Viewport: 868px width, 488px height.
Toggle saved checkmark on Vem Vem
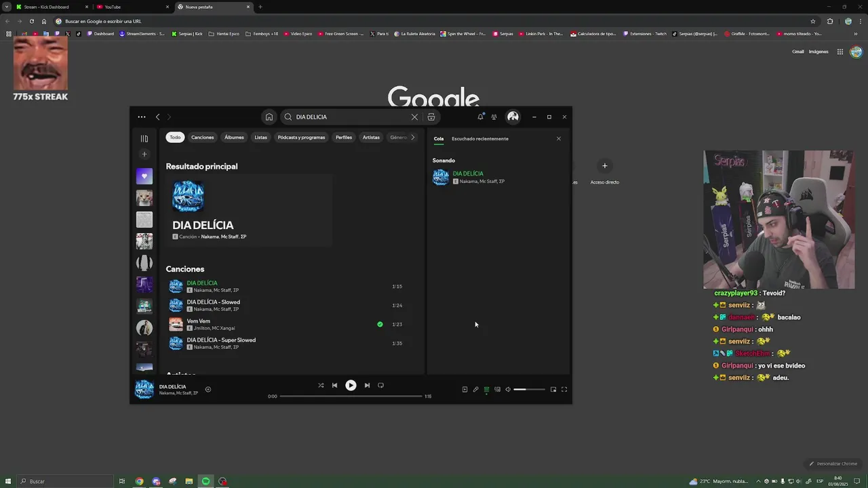[380, 324]
